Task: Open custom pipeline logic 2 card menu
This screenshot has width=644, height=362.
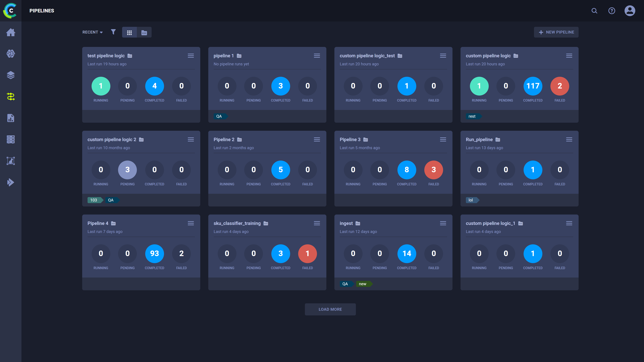Action: pyautogui.click(x=191, y=139)
